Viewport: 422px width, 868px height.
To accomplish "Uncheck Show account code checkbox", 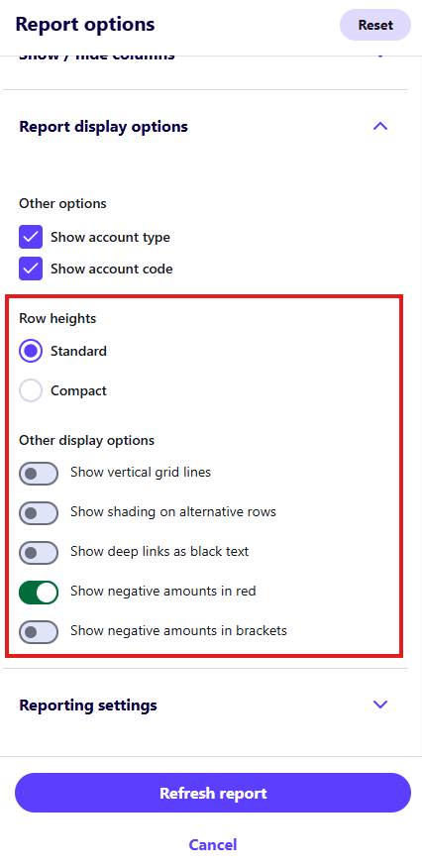I will (31, 269).
